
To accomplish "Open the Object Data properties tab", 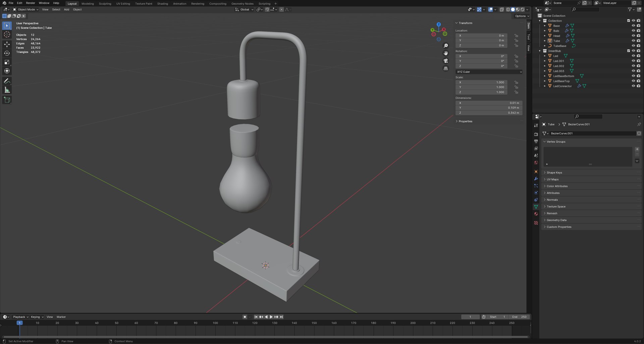I will point(536,207).
